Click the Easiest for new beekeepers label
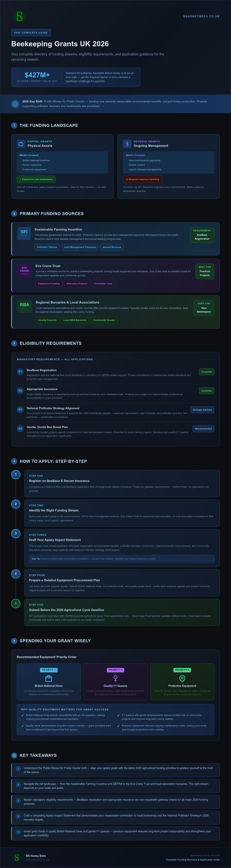Viewport: 231px width, 868px height. tap(36, 179)
